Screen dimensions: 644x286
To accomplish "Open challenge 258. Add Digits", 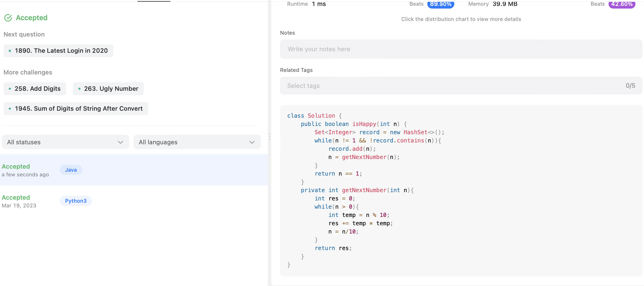I will coord(35,89).
